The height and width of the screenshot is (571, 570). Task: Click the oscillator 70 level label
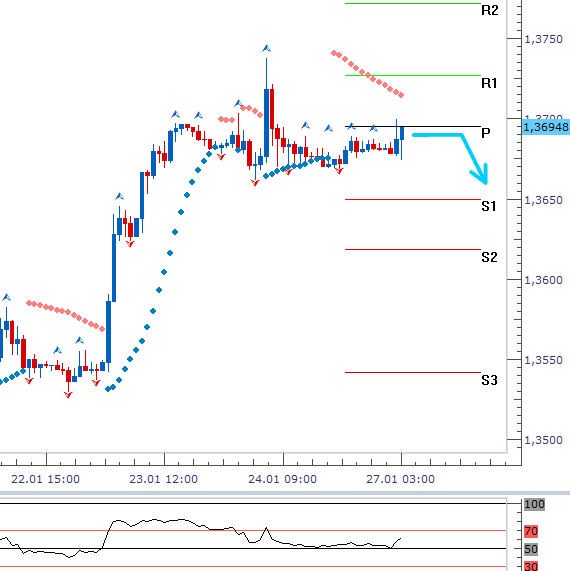[x=531, y=531]
